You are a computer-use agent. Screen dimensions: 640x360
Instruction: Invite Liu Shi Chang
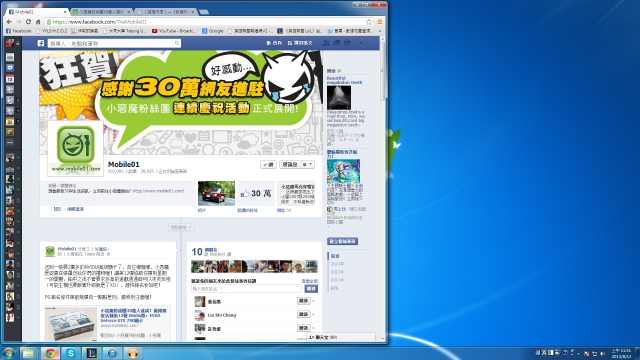pos(303,314)
